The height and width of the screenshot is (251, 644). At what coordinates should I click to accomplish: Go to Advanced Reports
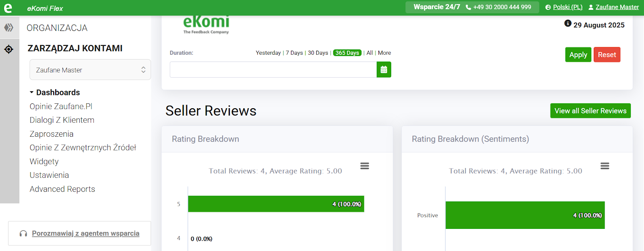pos(62,189)
